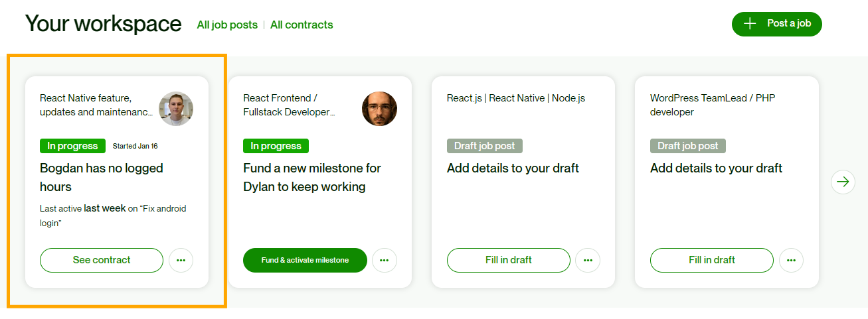Open more options on Bogdan's contract card

(181, 261)
